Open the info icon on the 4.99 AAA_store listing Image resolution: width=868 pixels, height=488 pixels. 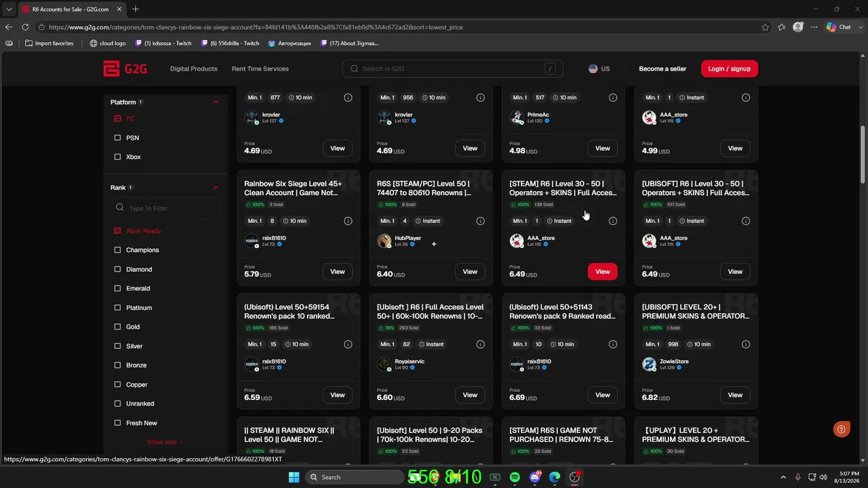(746, 98)
